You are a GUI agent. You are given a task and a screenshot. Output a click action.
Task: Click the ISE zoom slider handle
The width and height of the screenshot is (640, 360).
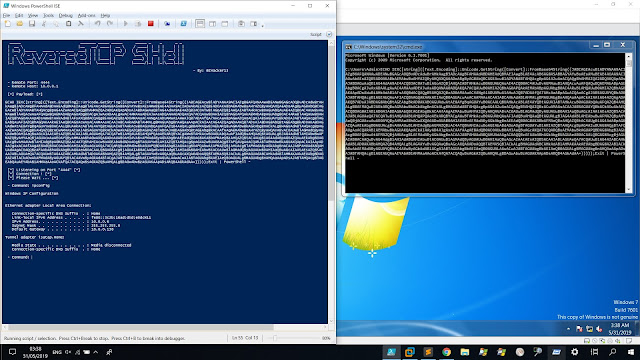(x=275, y=338)
